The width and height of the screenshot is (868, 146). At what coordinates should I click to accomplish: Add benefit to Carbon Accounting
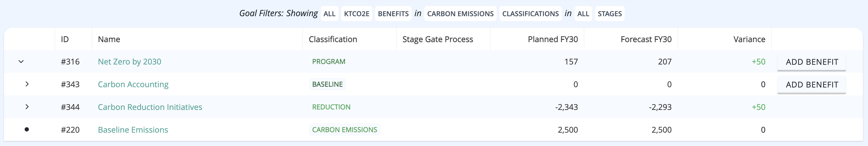coord(811,85)
